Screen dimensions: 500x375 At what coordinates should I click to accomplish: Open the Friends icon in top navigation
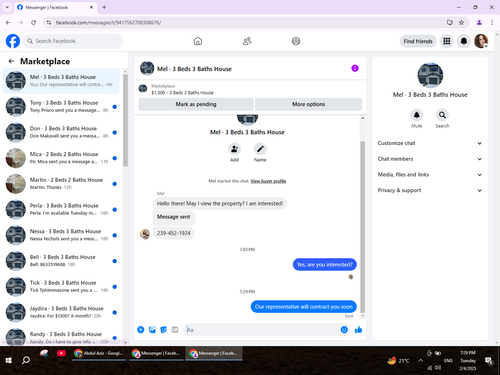coord(247,41)
